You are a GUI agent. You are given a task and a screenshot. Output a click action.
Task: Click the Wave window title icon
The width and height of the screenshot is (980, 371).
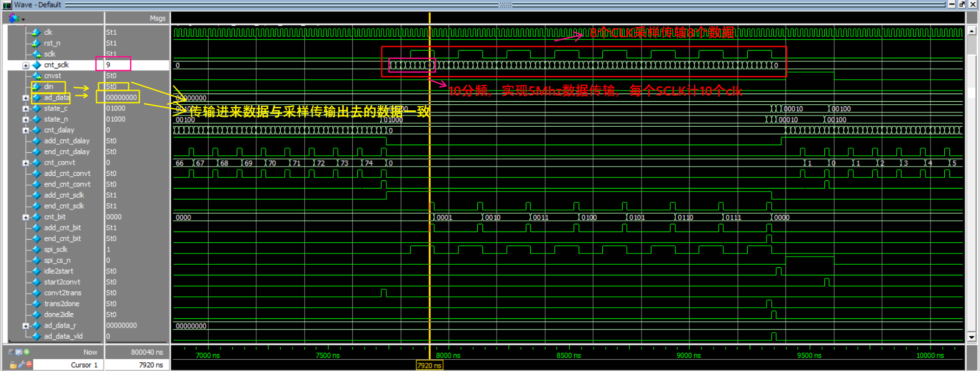pyautogui.click(x=7, y=5)
